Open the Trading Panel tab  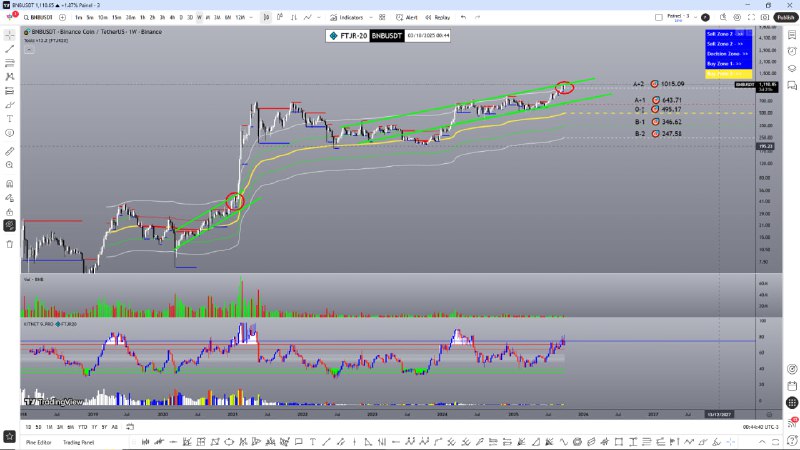(79, 442)
